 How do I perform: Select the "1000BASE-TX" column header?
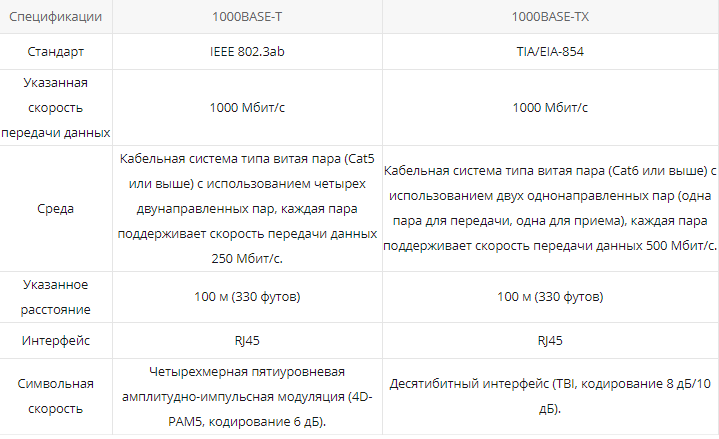click(550, 17)
